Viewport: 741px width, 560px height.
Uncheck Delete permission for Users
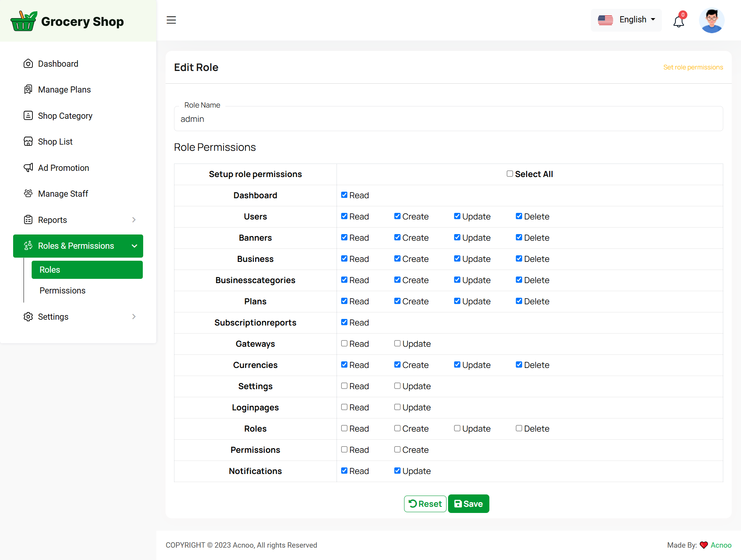coord(519,216)
